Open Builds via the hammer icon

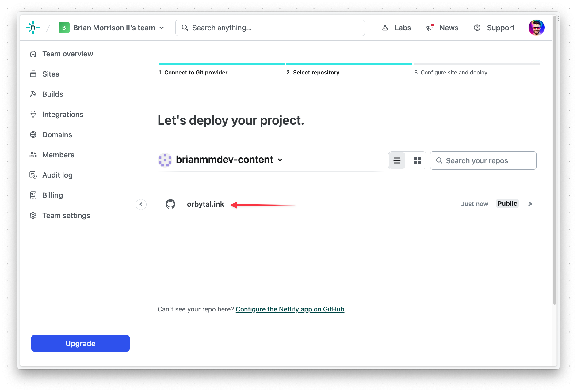(33, 94)
